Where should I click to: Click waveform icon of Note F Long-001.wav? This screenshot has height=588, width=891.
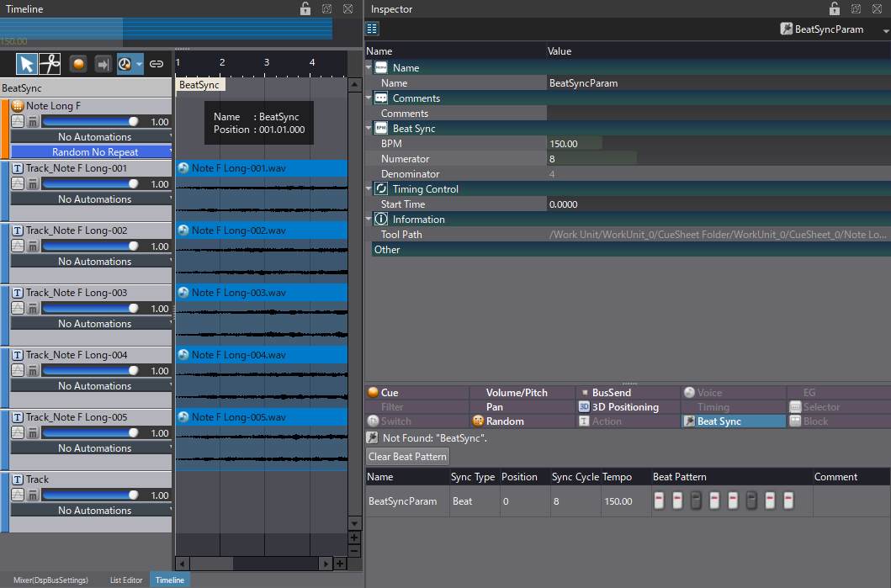coord(183,168)
